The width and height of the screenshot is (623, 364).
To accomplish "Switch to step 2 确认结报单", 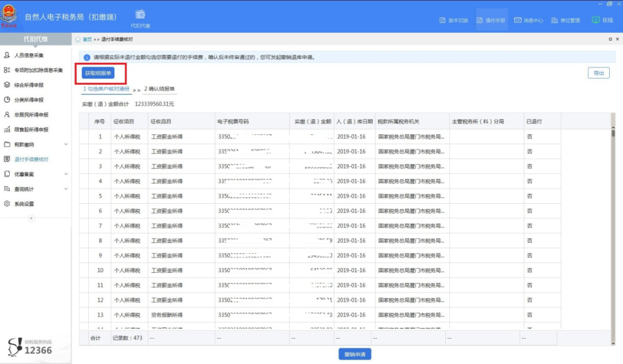I will [x=159, y=89].
